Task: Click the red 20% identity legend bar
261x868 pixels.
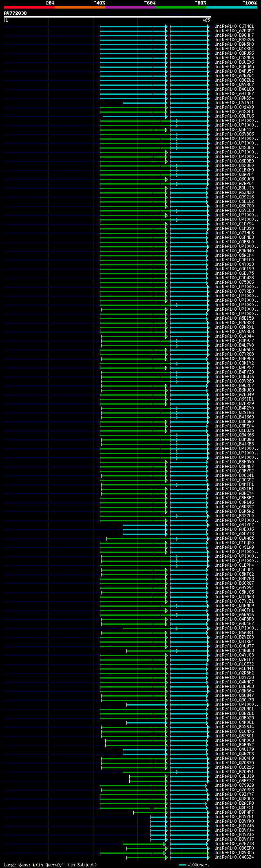Action: (29, 7)
